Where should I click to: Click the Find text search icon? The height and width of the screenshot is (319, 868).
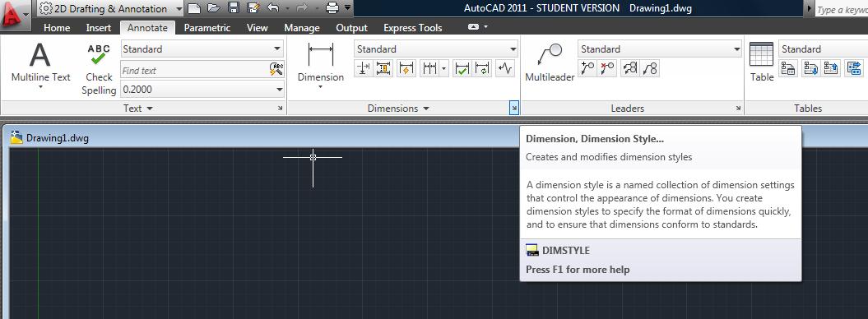click(x=276, y=69)
